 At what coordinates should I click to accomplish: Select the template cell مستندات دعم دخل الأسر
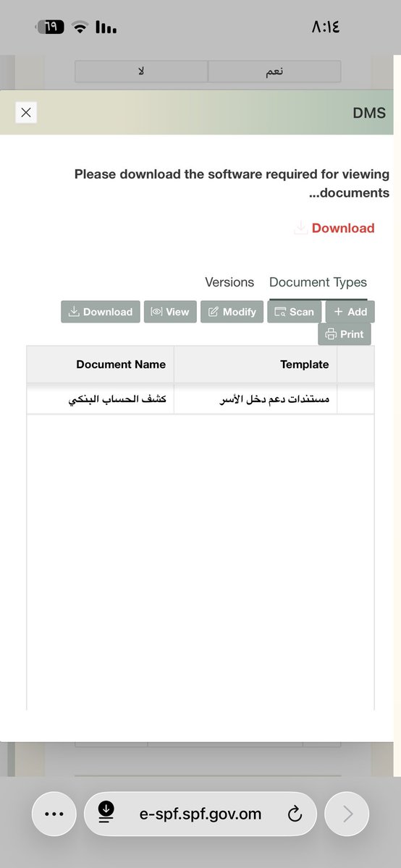coord(256,399)
